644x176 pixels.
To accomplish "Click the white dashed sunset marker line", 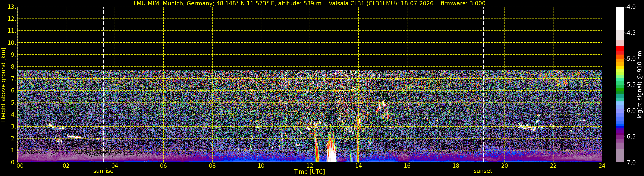I will (483, 85).
